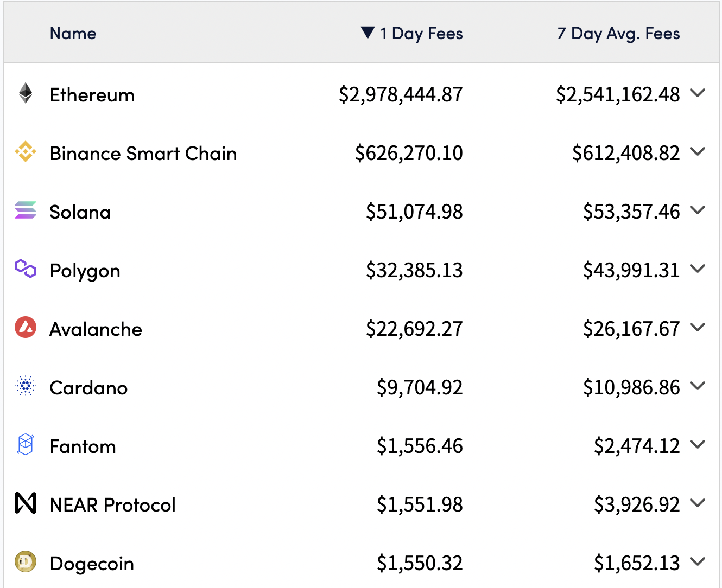Sort by 1 Day Fees column
The image size is (722, 588).
[421, 34]
